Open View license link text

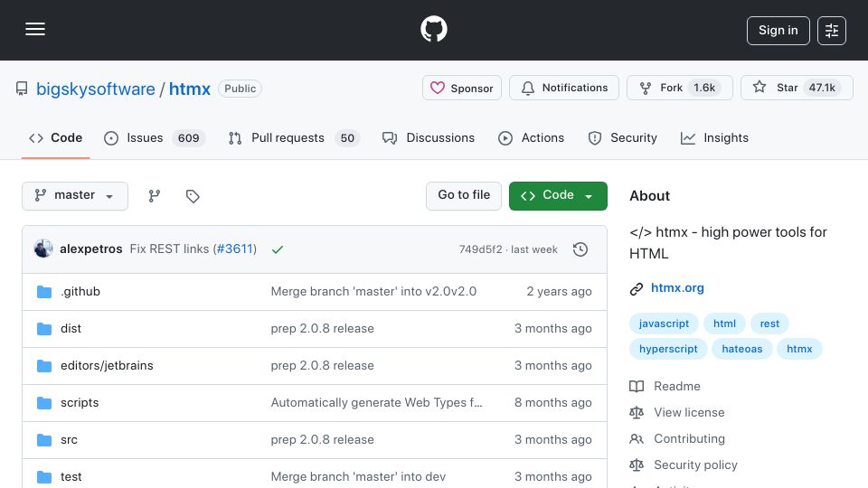(x=689, y=413)
